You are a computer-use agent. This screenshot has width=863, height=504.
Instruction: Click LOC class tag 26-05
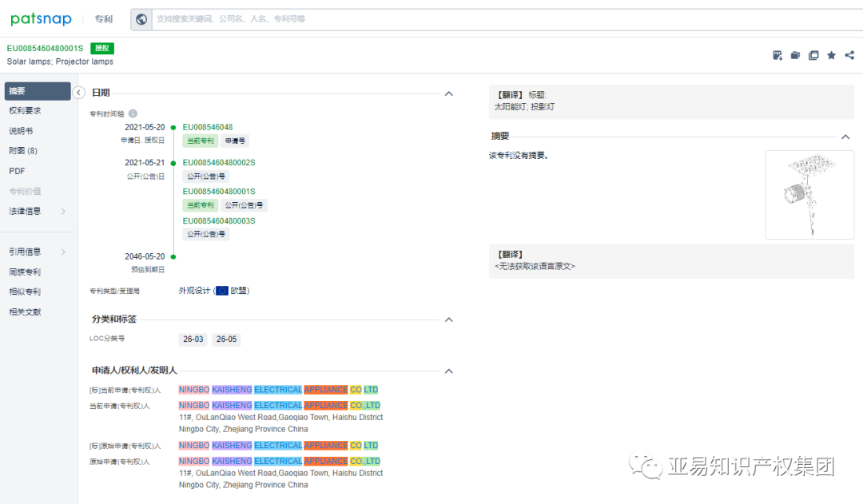coord(226,339)
